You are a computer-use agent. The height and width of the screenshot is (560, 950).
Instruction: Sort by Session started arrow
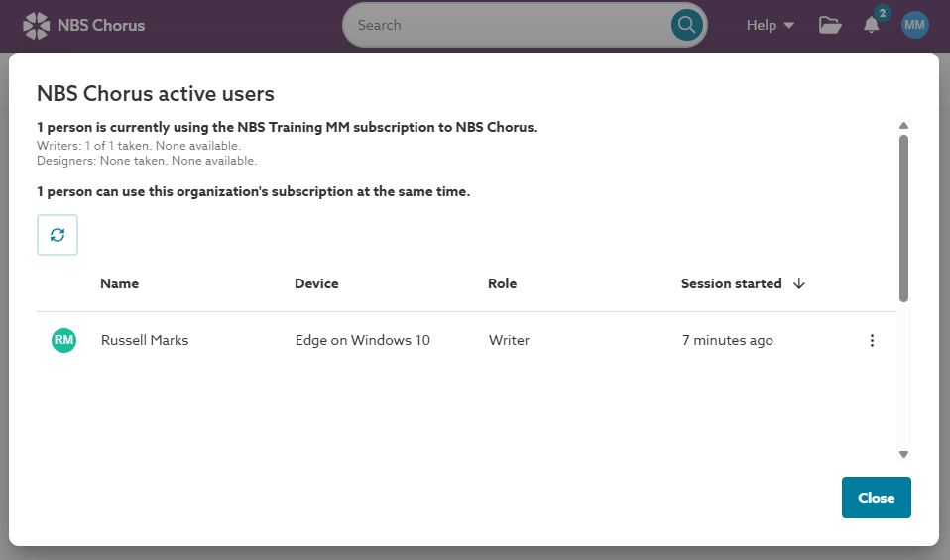(799, 283)
